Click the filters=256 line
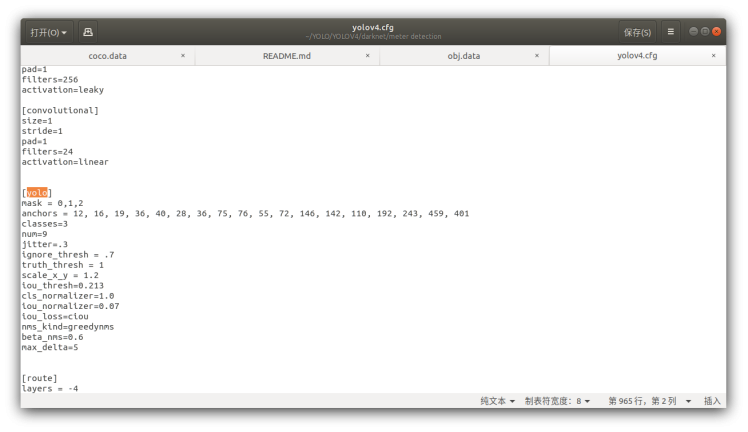Screen dimensions: 748x432 (x=50, y=80)
